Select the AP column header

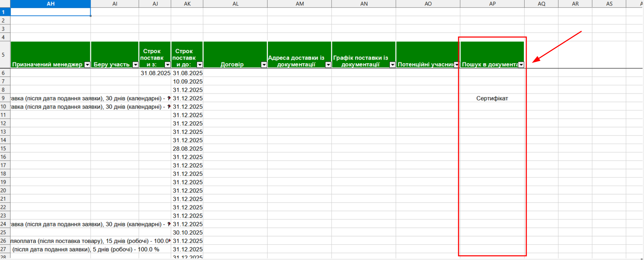coord(492,4)
